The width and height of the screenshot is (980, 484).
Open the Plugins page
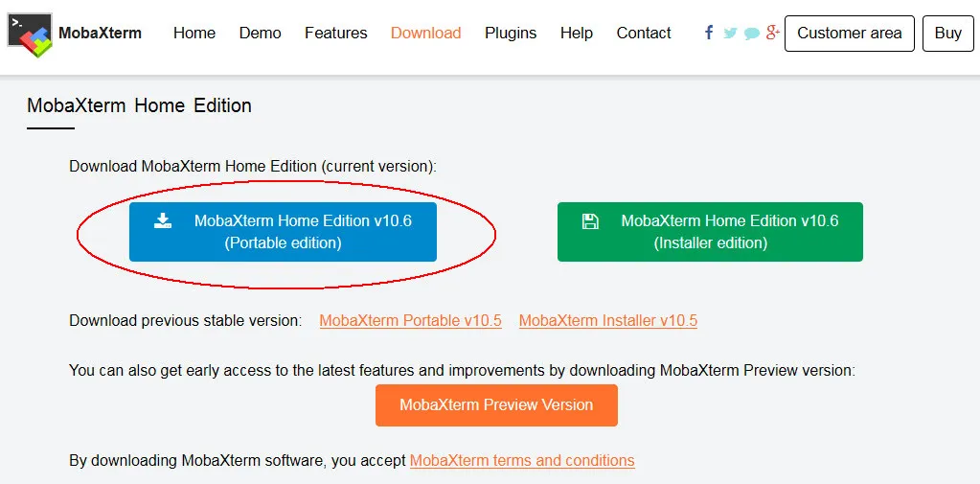[x=511, y=34]
